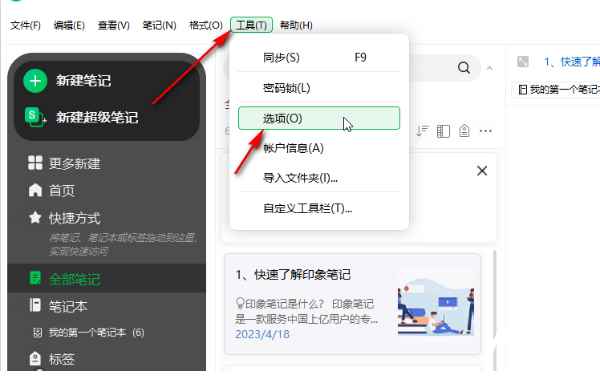Select 标签 in the sidebar
The width and height of the screenshot is (600, 380).
[x=62, y=359]
